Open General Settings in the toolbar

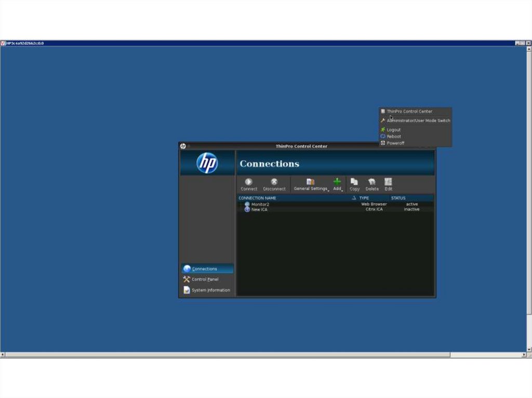pyautogui.click(x=311, y=185)
